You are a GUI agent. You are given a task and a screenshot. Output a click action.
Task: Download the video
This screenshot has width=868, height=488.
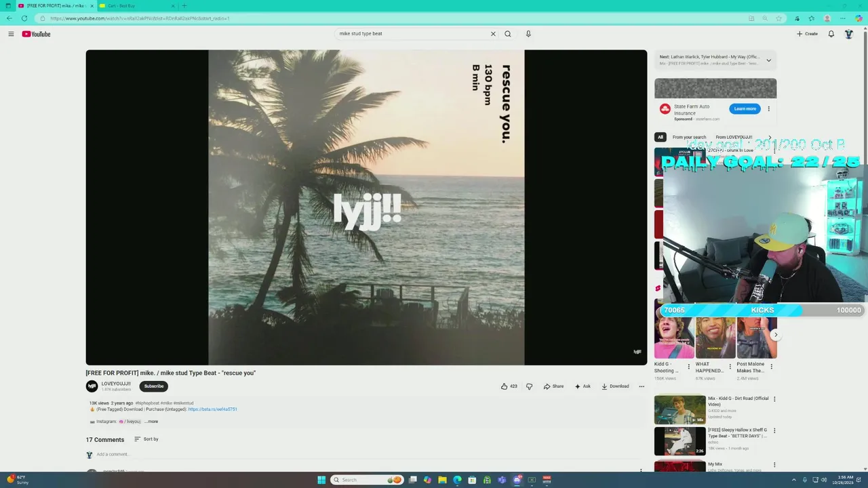[x=615, y=386]
